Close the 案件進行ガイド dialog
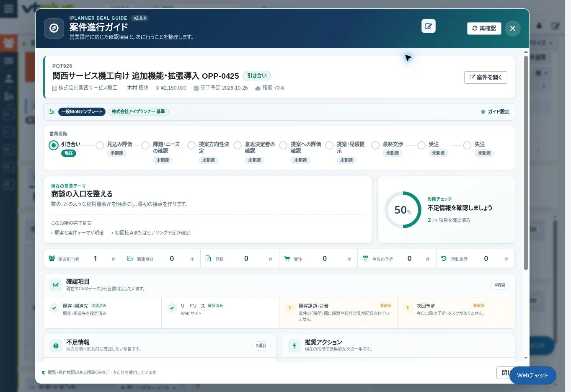This screenshot has width=571, height=392. point(513,28)
